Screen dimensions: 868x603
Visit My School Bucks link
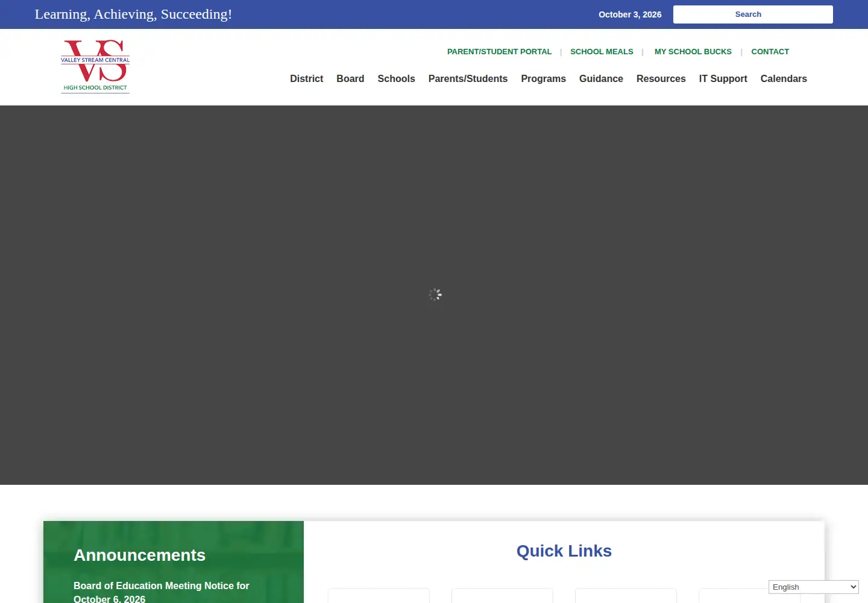(693, 52)
